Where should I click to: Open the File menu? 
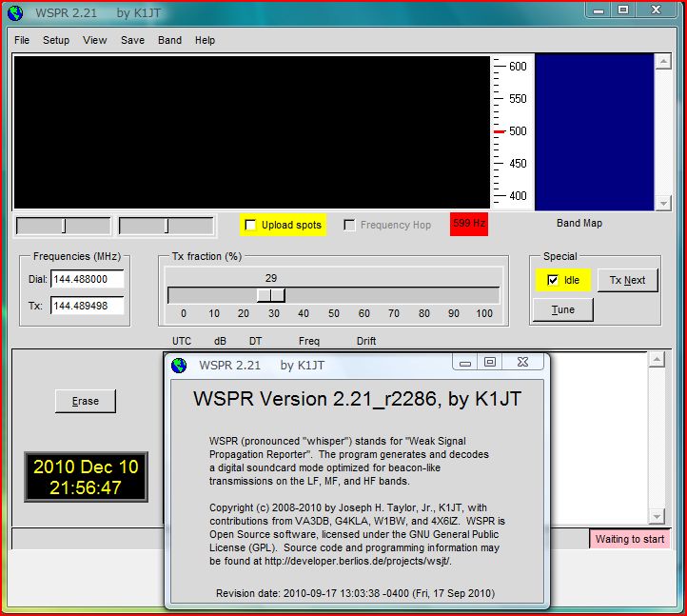click(22, 40)
